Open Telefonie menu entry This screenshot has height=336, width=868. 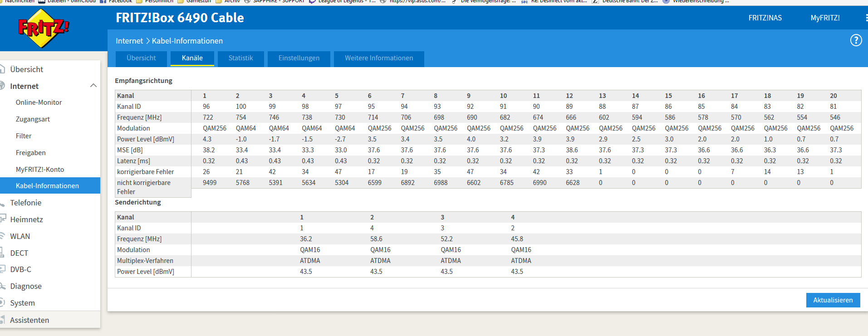click(26, 203)
